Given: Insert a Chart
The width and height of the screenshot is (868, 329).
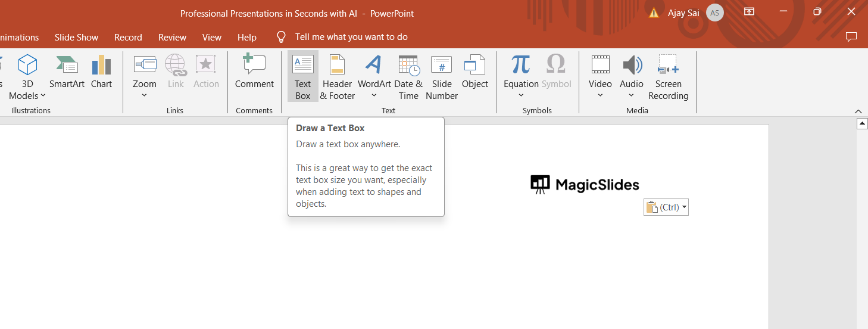Looking at the screenshot, I should point(101,72).
